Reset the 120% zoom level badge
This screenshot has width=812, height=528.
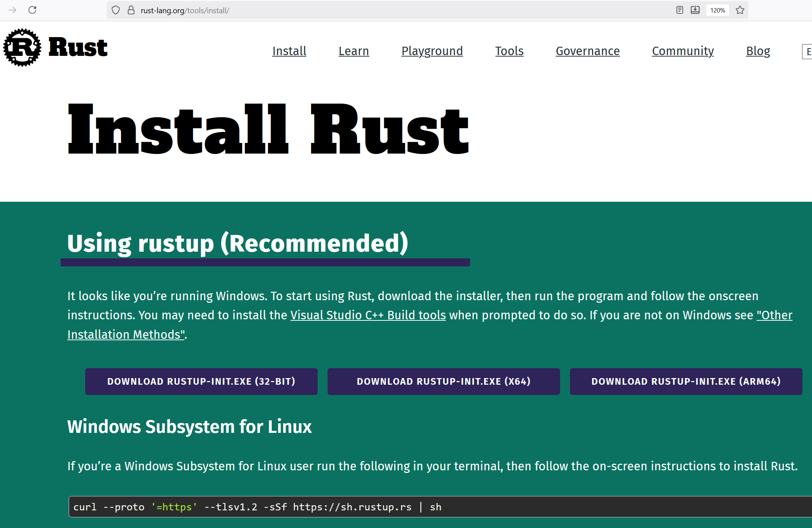[x=717, y=10]
